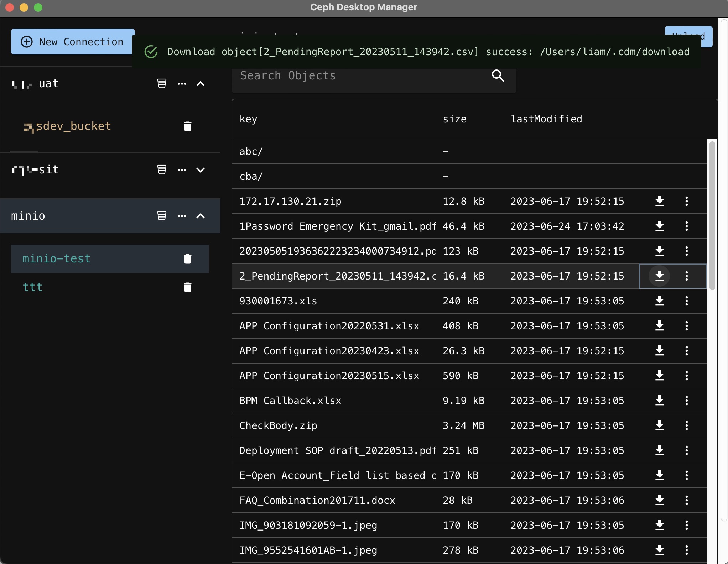Select the CheckBody.zip file name
The width and height of the screenshot is (728, 564).
tap(278, 425)
